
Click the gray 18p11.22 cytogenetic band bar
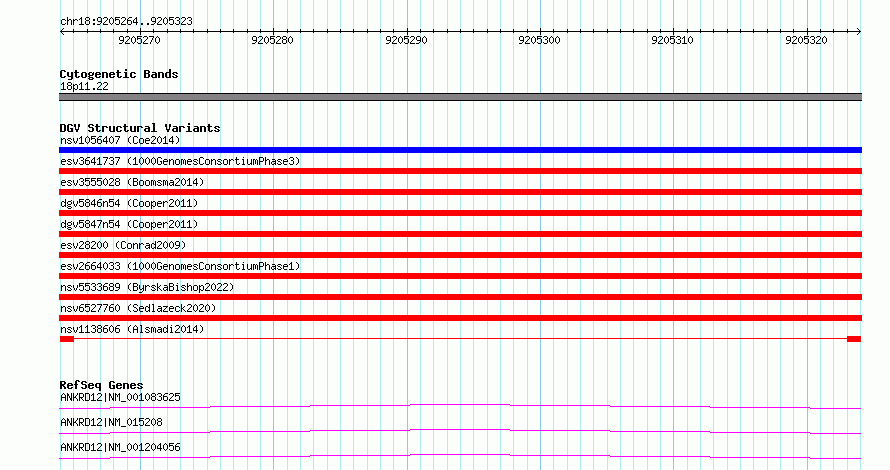[460, 97]
